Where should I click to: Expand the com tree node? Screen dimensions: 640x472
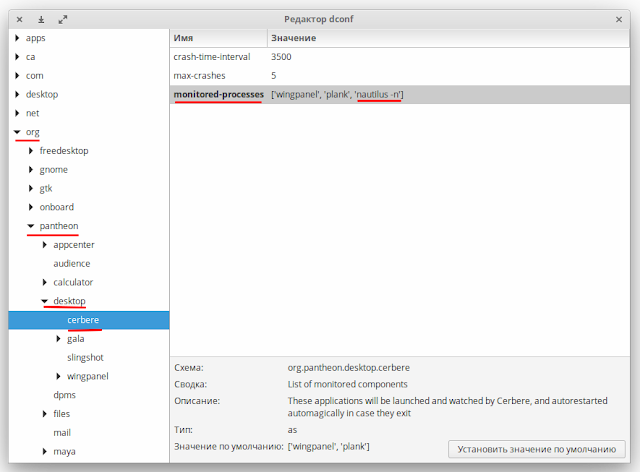click(17, 76)
